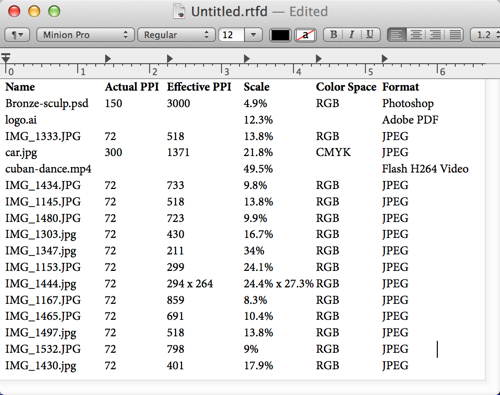Justify the text
The width and height of the screenshot is (500, 395).
click(x=455, y=35)
